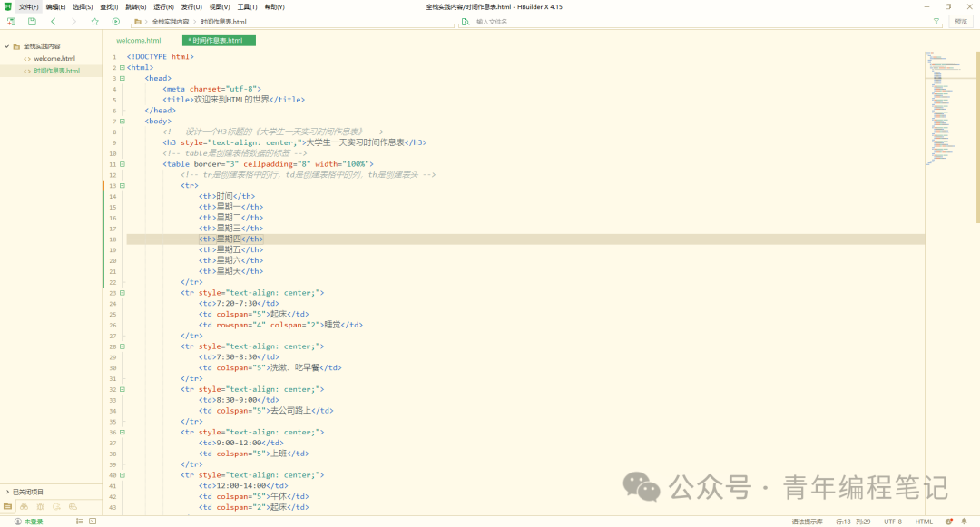
Task: Go back with the left arrow icon
Action: tap(54, 21)
